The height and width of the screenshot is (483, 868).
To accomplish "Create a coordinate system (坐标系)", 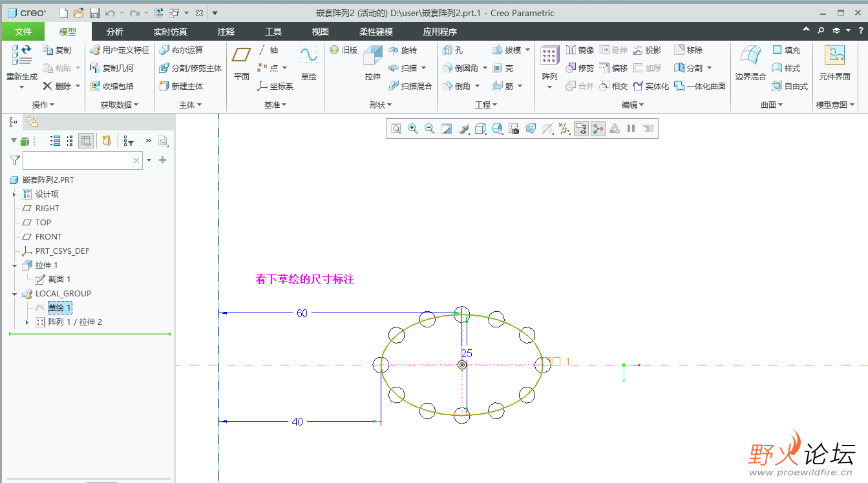I will pyautogui.click(x=275, y=86).
